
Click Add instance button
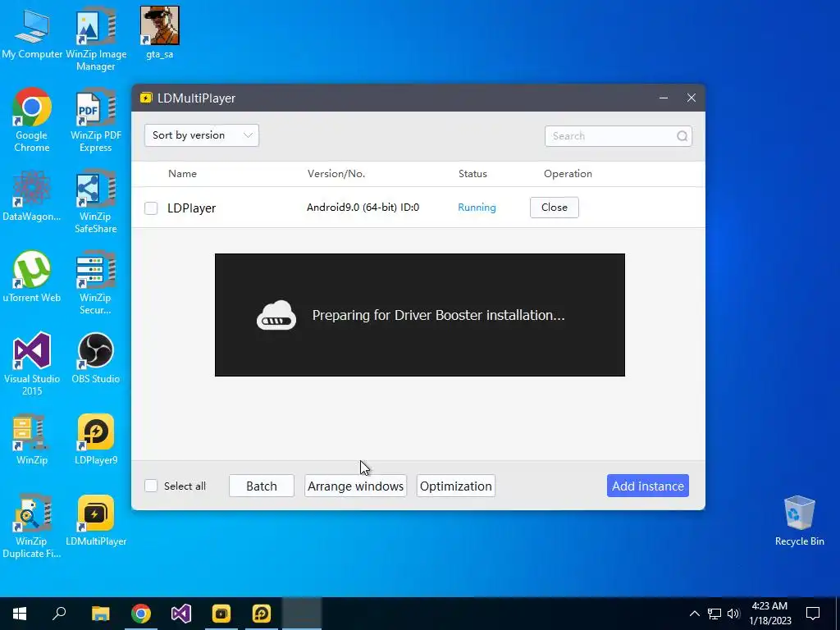click(x=648, y=486)
